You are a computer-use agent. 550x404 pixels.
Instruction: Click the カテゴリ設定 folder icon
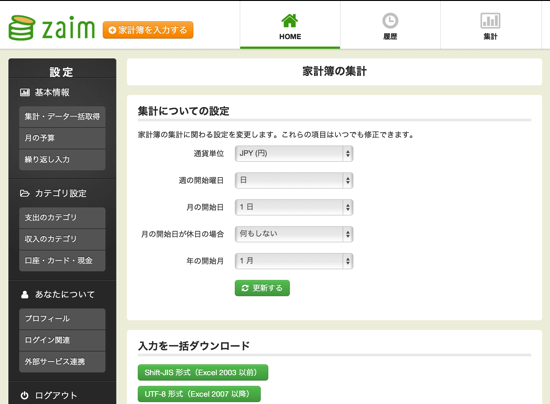25,193
